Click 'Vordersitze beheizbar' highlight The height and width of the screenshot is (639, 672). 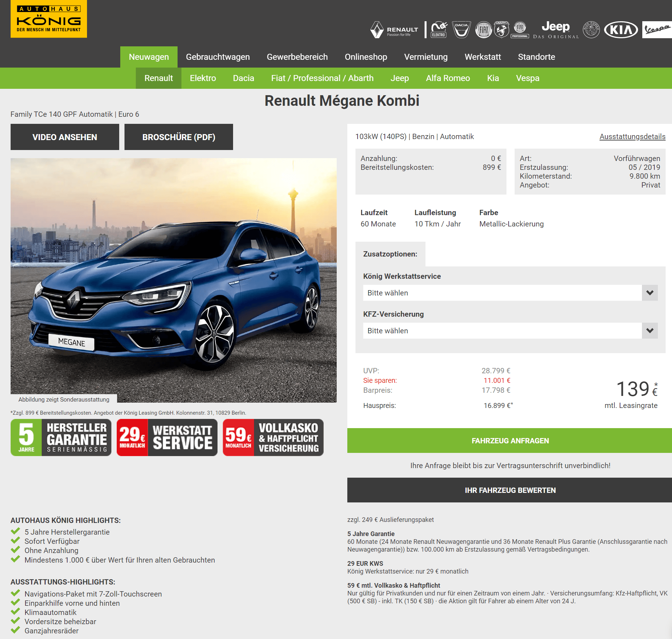coord(60,622)
